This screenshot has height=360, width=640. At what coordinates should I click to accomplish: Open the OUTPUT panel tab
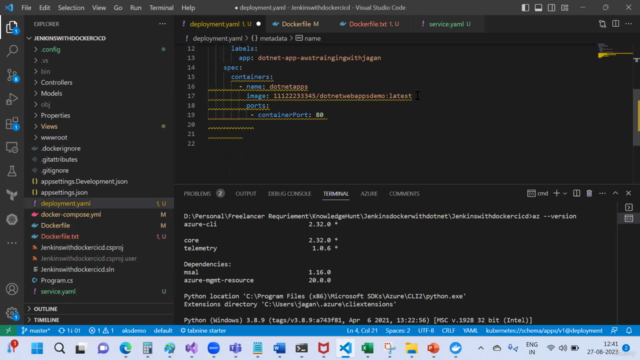click(x=246, y=193)
